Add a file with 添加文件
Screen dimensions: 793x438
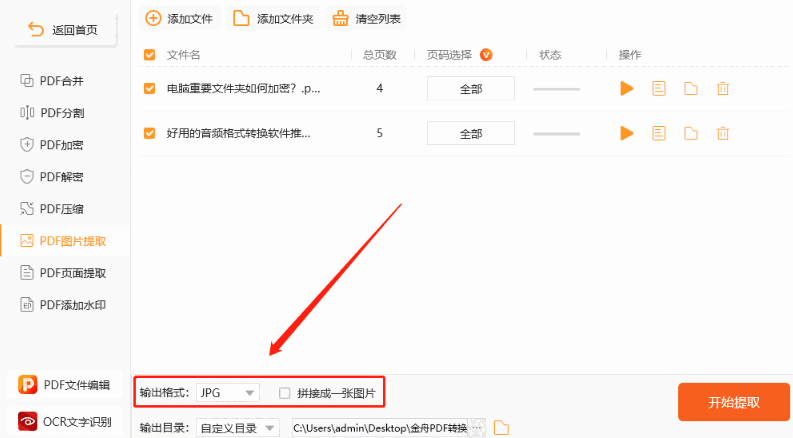point(179,19)
